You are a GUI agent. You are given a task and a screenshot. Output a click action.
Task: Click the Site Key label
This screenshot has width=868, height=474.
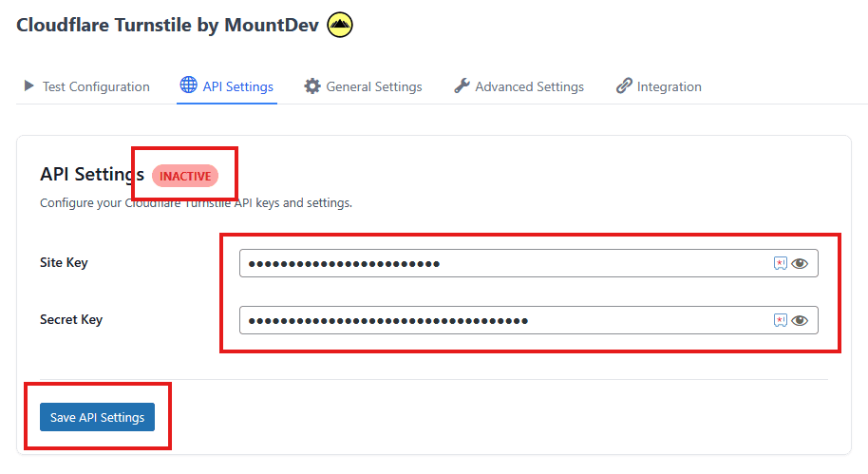64,262
